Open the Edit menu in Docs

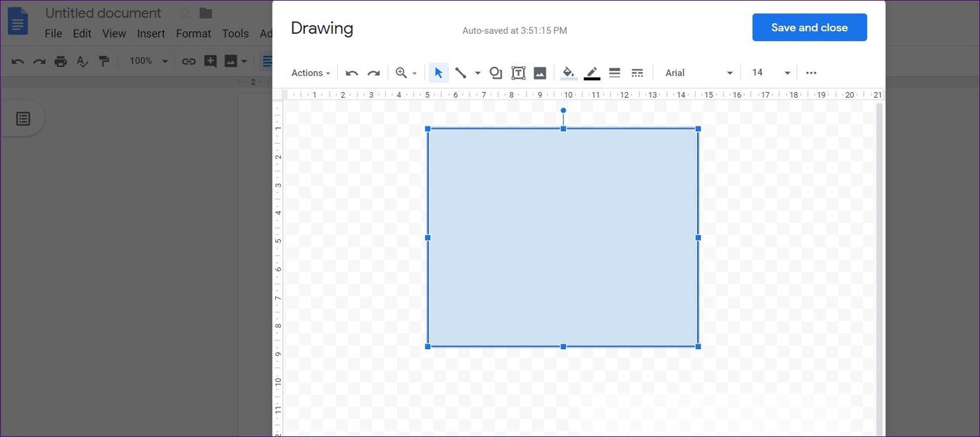tap(82, 34)
